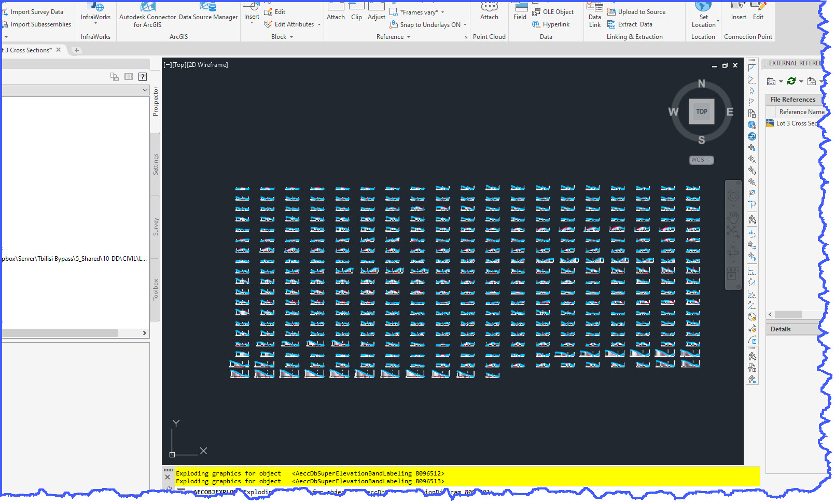This screenshot has width=835, height=504.
Task: Open the Data Link manager
Action: [x=594, y=17]
